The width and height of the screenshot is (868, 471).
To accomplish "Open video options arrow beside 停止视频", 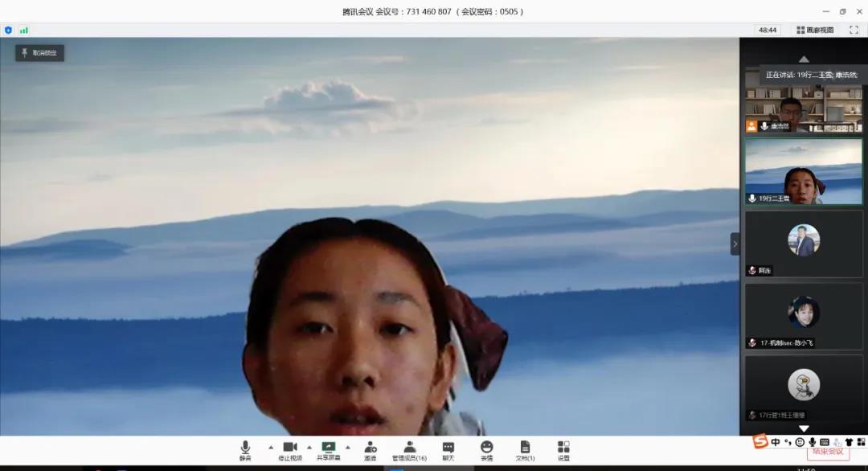I will point(309,447).
